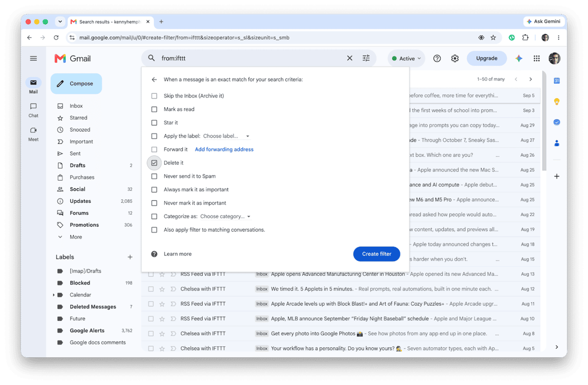The height and width of the screenshot is (385, 588).
Task: Click Add forwarding address link
Action: click(x=224, y=149)
